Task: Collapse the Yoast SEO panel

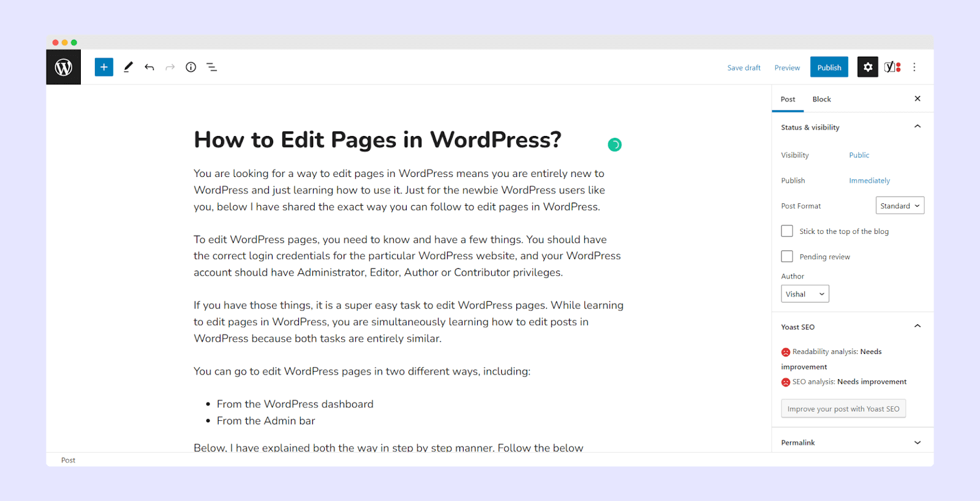Action: 918,326
